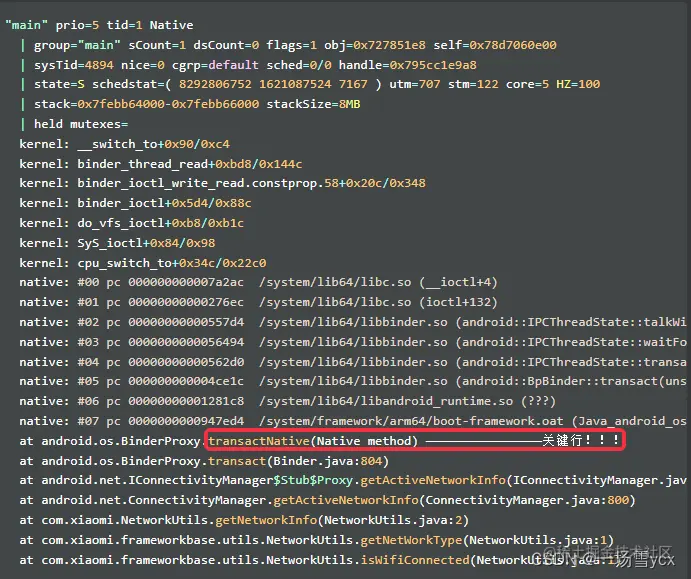This screenshot has width=691, height=579.
Task: Click the stack=0x7febb64000 stackSize=8MB line
Action: pos(190,104)
